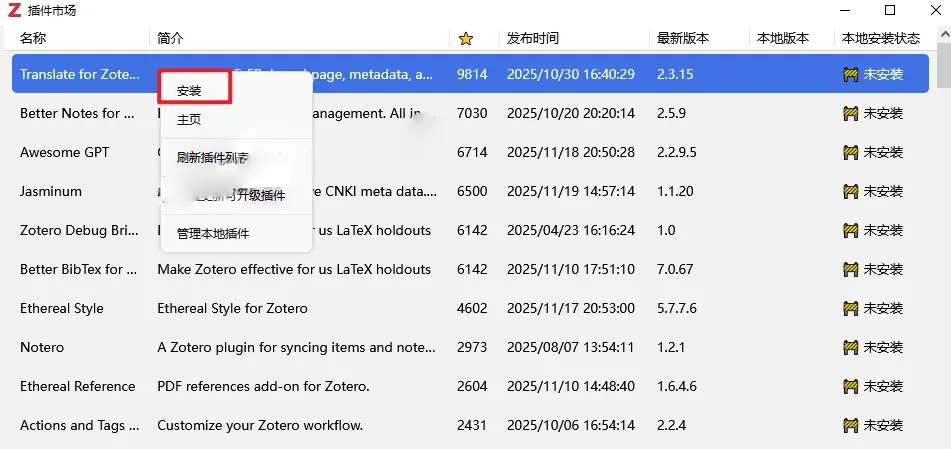The width and height of the screenshot is (951, 449).
Task: Click the not-installed icon in Better Notes row
Action: coord(851,113)
